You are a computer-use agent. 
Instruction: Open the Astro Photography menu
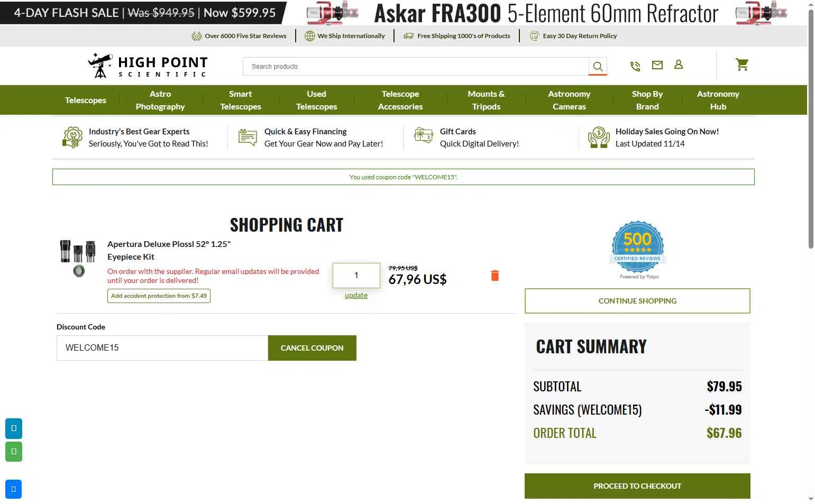[160, 100]
